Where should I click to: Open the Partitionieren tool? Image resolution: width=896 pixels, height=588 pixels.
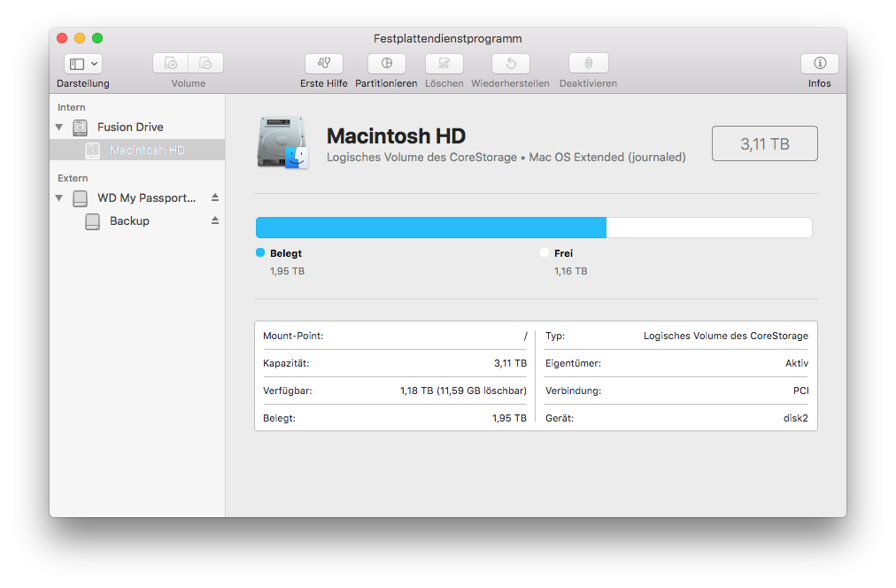click(387, 64)
